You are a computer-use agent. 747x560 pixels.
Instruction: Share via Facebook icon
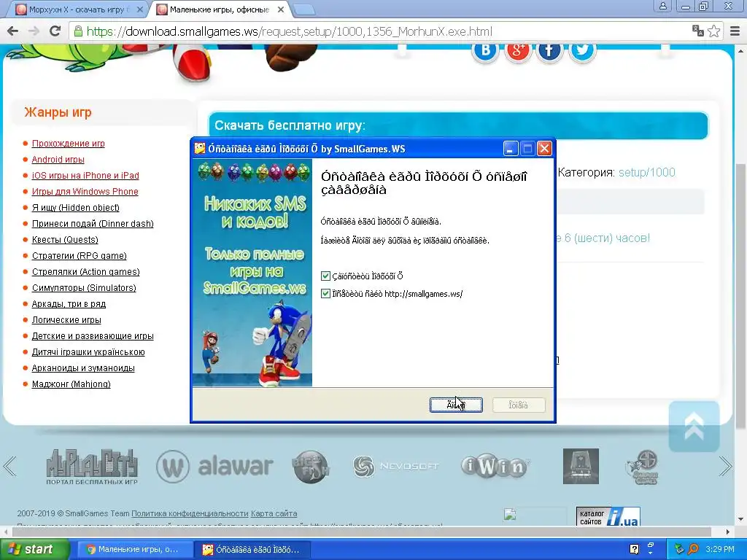[x=549, y=50]
